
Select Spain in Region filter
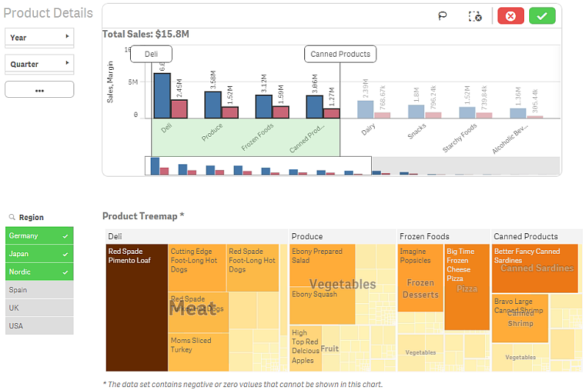(39, 290)
